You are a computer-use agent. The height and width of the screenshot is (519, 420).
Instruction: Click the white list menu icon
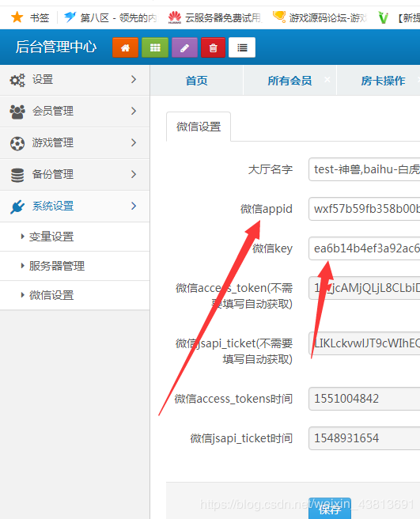tap(242, 47)
